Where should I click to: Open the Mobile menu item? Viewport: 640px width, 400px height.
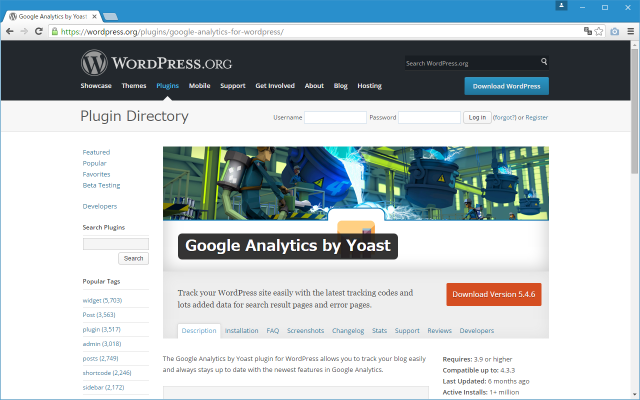click(199, 86)
